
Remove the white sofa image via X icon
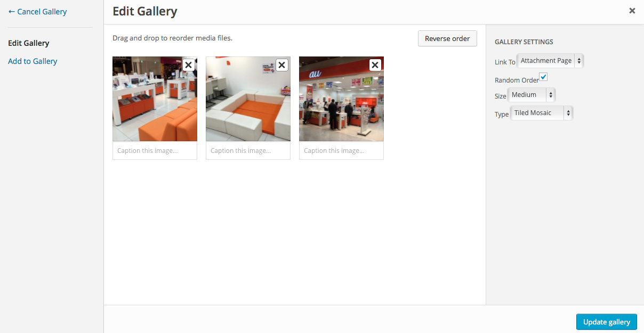282,65
